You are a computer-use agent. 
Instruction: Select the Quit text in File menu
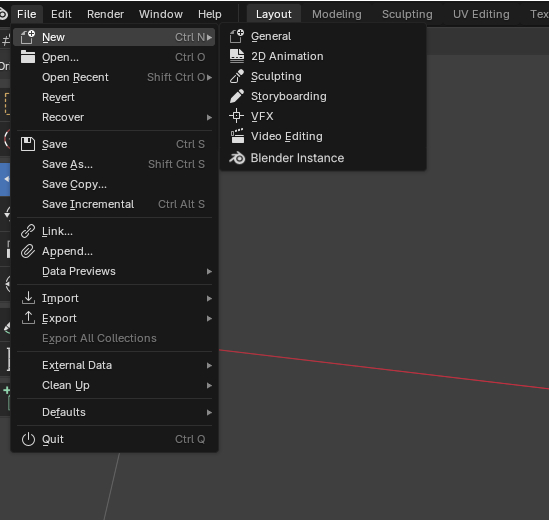pos(53,439)
